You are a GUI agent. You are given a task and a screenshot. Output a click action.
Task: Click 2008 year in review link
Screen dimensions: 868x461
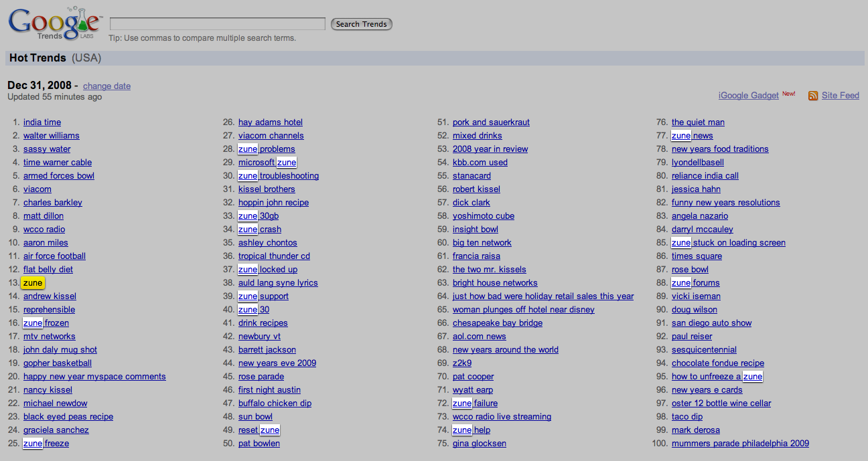coord(490,149)
